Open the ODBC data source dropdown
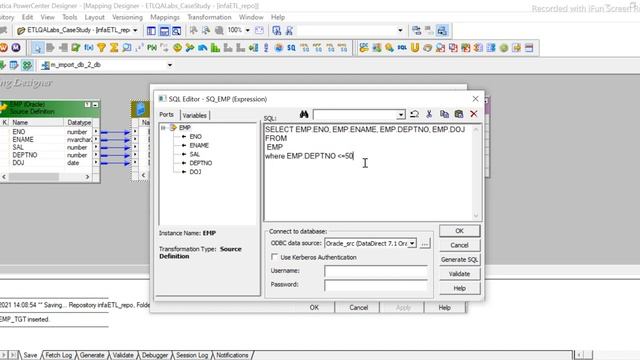640x360 pixels. click(x=412, y=243)
